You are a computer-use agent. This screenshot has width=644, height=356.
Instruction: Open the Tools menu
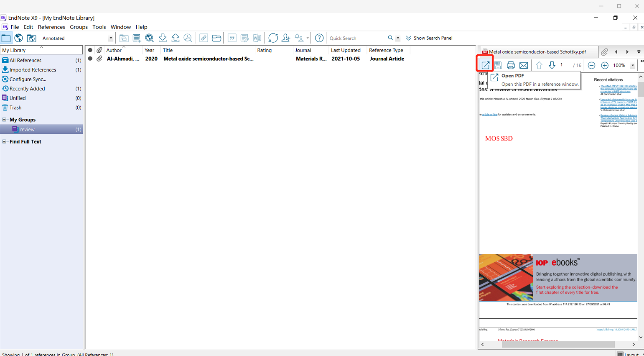coord(99,27)
